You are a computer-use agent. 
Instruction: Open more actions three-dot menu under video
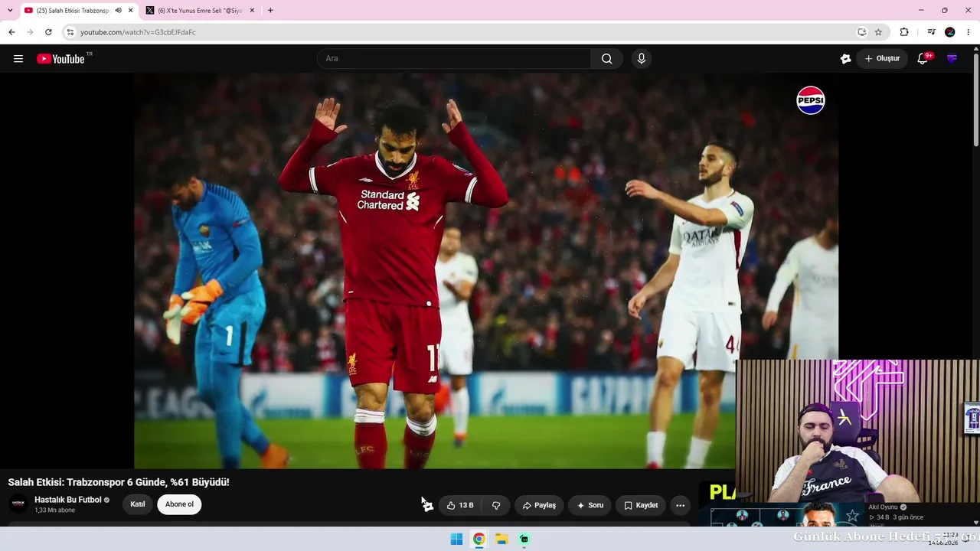tap(680, 505)
